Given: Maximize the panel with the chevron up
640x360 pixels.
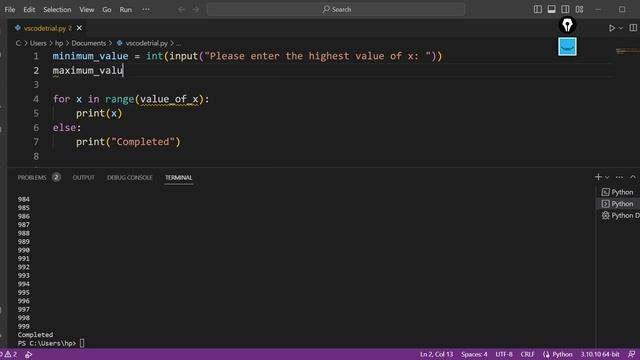Looking at the screenshot, I should click(633, 177).
